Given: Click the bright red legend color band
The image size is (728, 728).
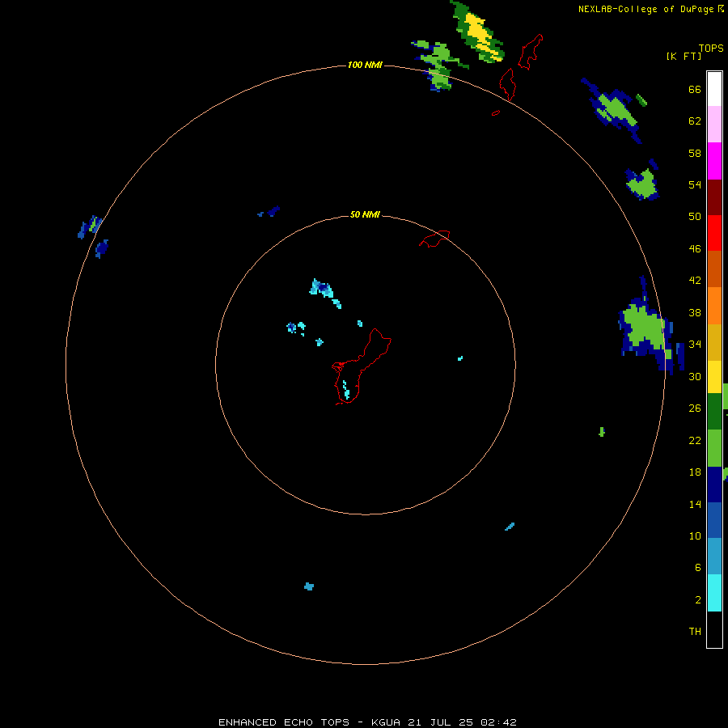Looking at the screenshot, I should point(714,233).
